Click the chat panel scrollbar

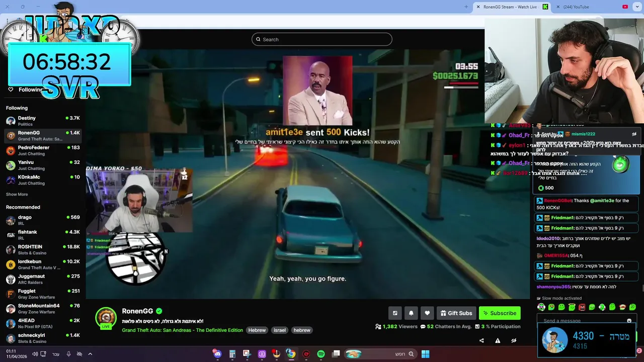pos(642,288)
